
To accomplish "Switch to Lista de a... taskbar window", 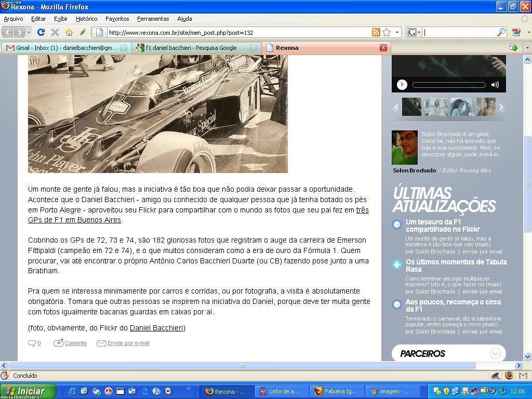I will pos(282,391).
